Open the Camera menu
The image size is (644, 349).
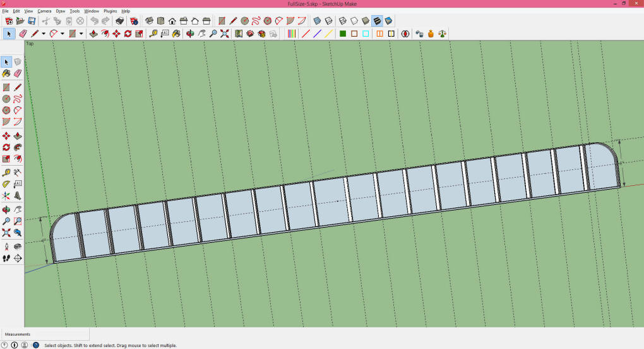[44, 11]
